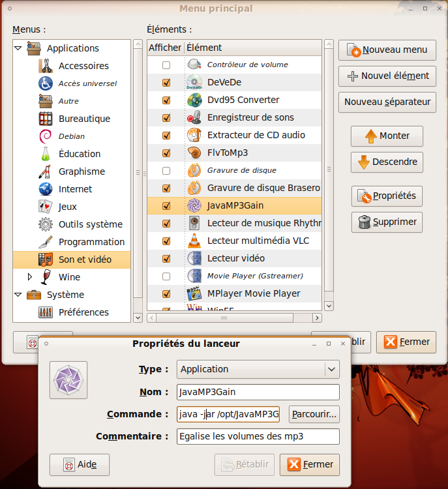Expand the Wine submenu arrow
The width and height of the screenshot is (448, 489).
coord(29,277)
